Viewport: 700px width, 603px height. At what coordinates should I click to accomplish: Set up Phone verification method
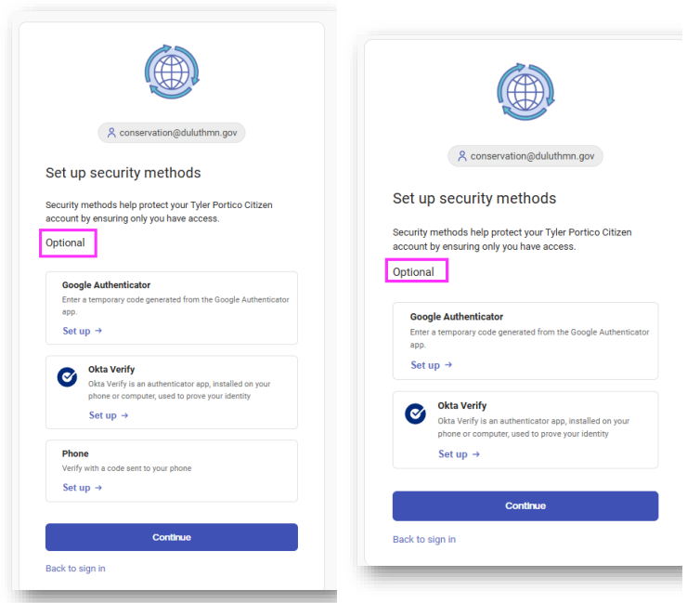tap(82, 488)
